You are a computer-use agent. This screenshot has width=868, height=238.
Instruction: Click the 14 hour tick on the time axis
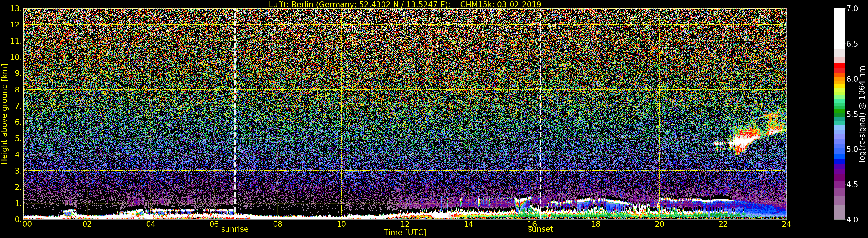click(x=468, y=224)
